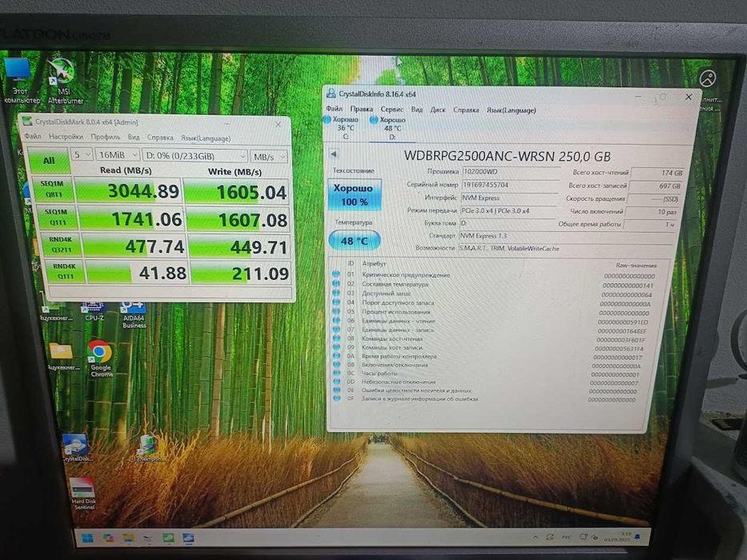Open Правка menu in CrystalDiskInfo

tap(361, 109)
